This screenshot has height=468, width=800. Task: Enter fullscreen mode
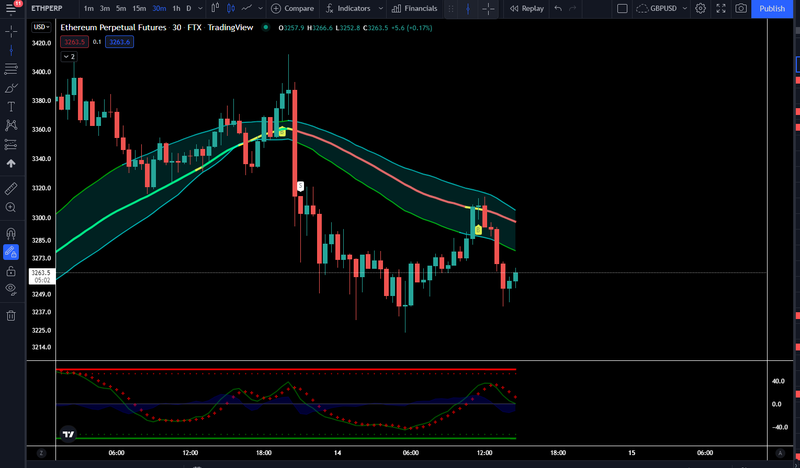coord(721,8)
